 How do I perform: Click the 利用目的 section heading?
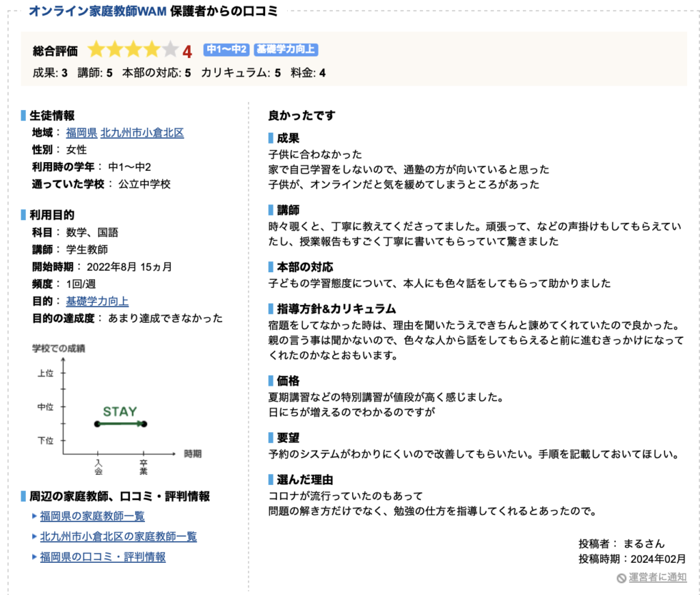coord(52,215)
